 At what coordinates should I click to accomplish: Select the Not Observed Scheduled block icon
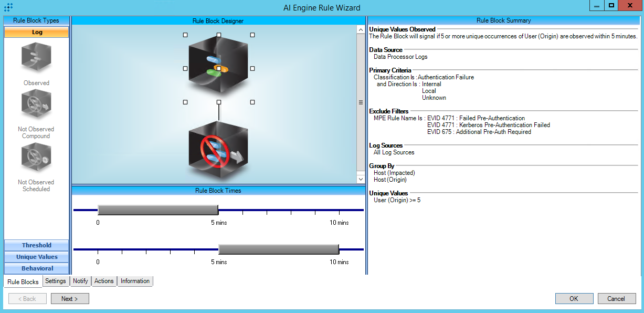tap(36, 159)
